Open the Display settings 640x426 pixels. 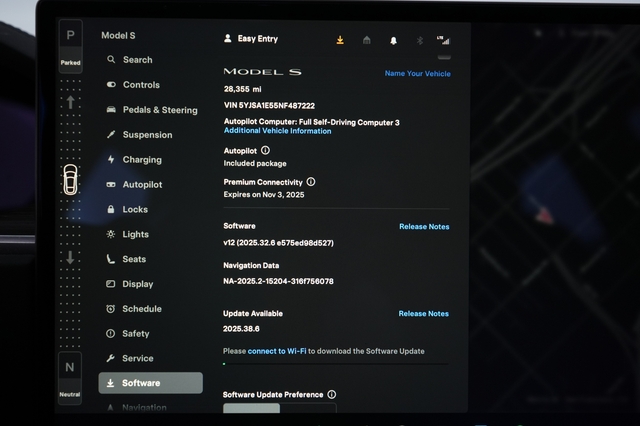(x=129, y=284)
